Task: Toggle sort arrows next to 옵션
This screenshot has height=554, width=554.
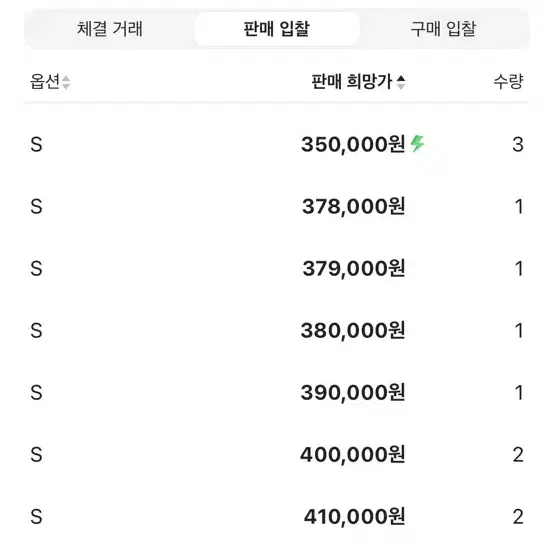Action: coord(66,82)
